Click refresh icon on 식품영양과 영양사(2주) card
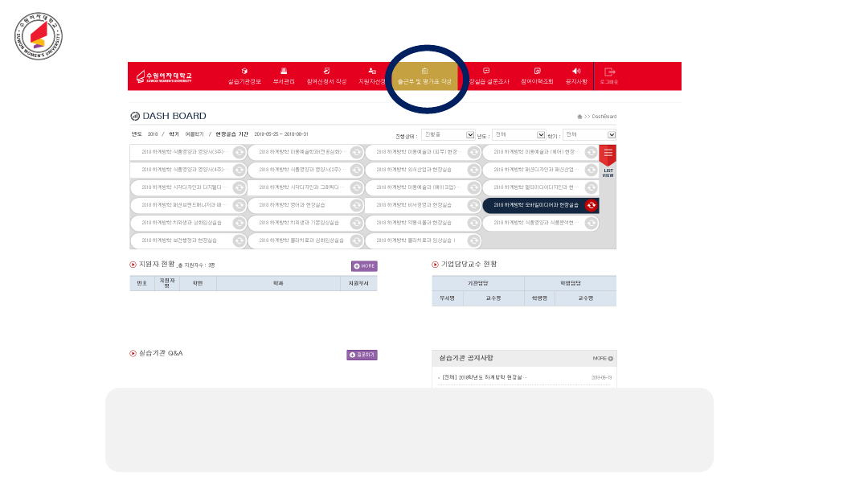 [357, 170]
